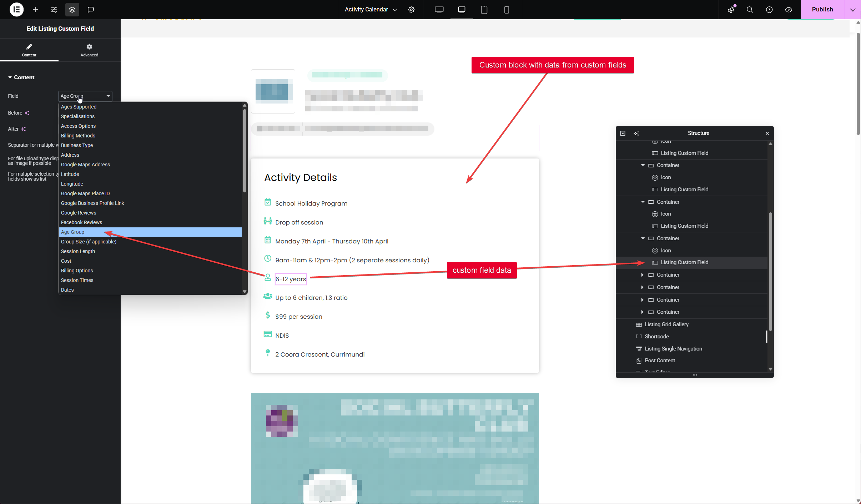Screen dimensions: 861x504
Task: Open site settings sliders icon
Action: (x=54, y=10)
